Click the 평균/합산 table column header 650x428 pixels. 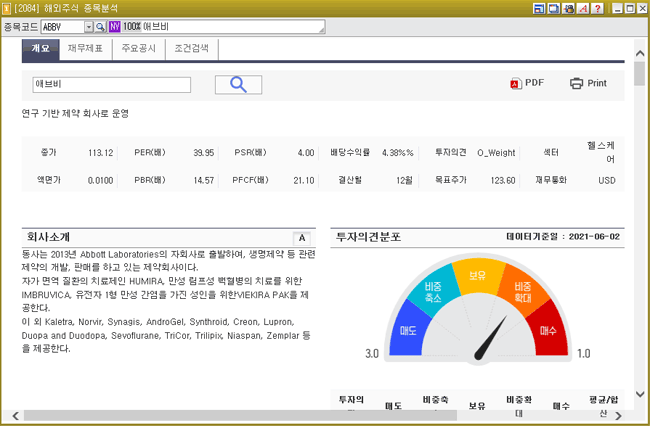coord(604,406)
